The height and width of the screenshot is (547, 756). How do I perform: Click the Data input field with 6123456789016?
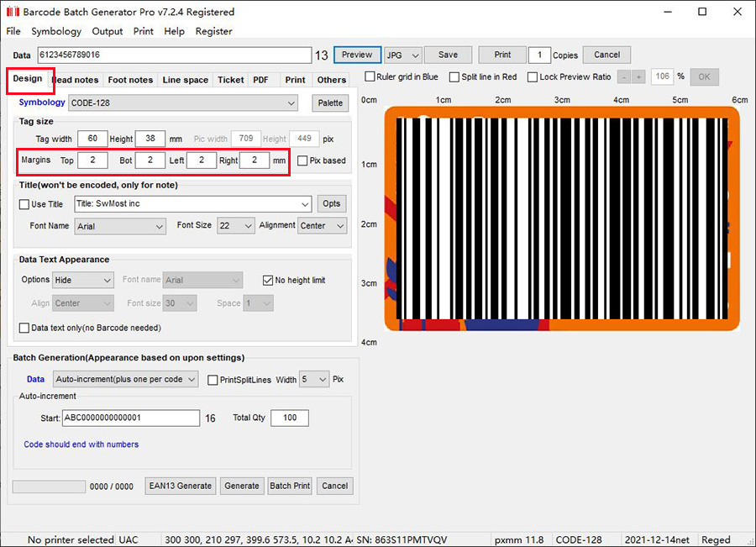tap(175, 55)
